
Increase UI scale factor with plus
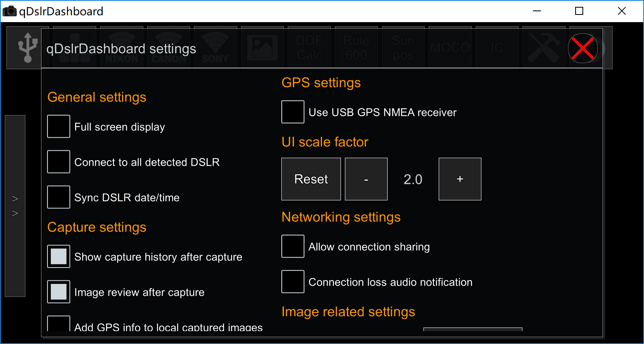click(x=460, y=179)
